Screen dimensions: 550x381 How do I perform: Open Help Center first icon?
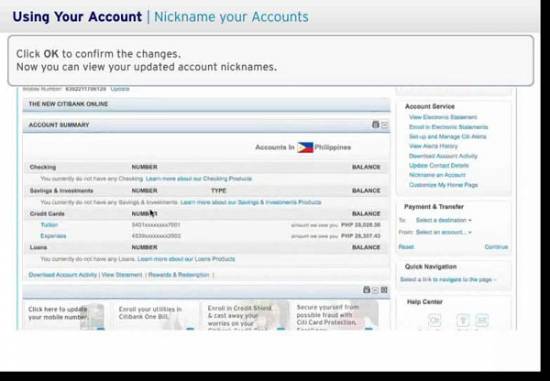(435, 320)
